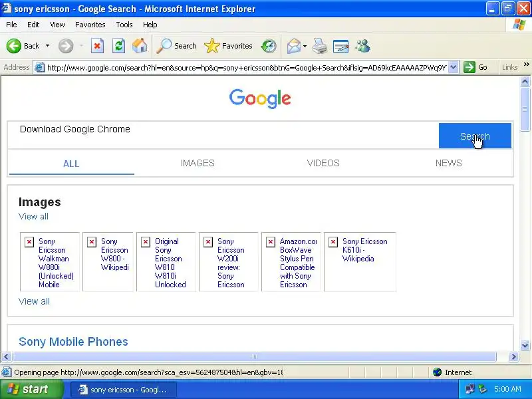Viewport: 532px width, 399px height.
Task: Click the Google logo
Action: pyautogui.click(x=260, y=98)
